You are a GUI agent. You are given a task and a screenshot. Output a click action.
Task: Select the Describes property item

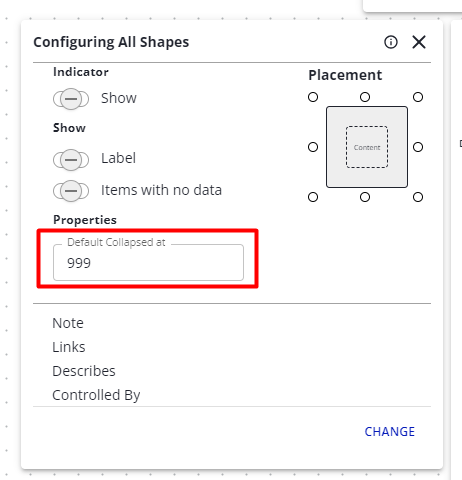84,371
